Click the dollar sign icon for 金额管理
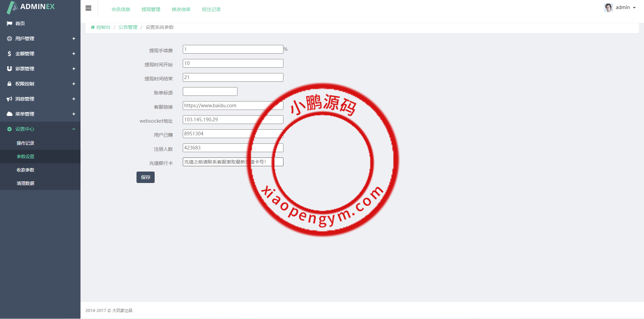This screenshot has width=644, height=319. pos(9,54)
